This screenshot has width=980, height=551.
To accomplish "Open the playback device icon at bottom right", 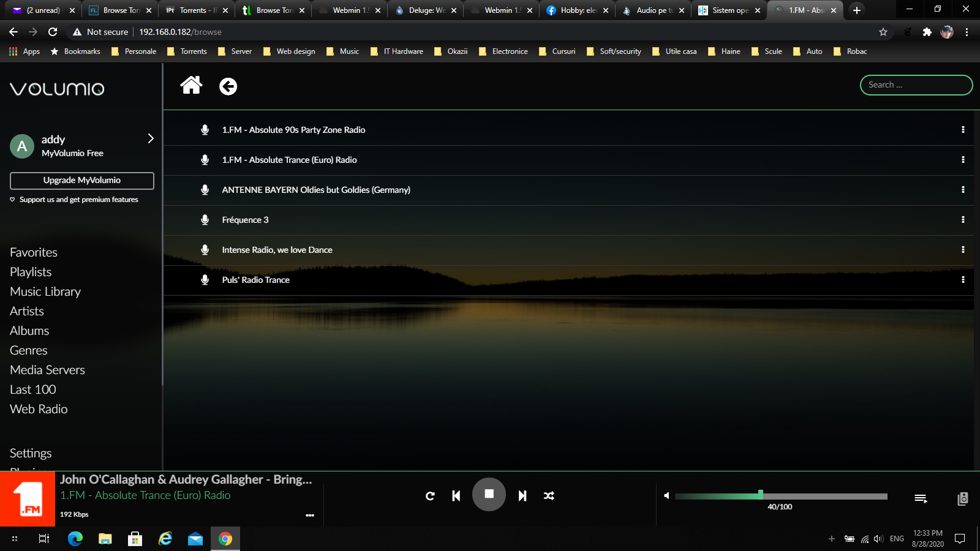I will (x=963, y=498).
